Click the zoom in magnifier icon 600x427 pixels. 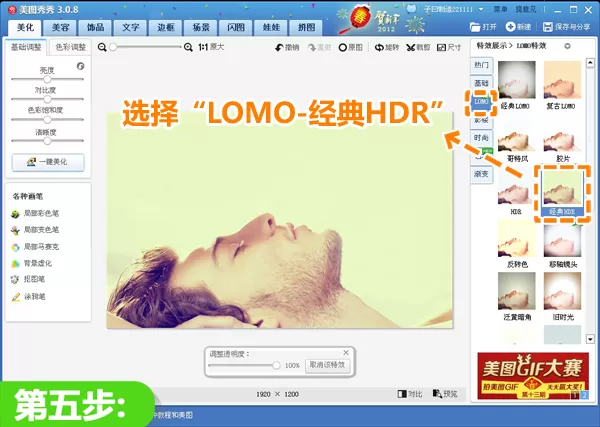click(188, 47)
